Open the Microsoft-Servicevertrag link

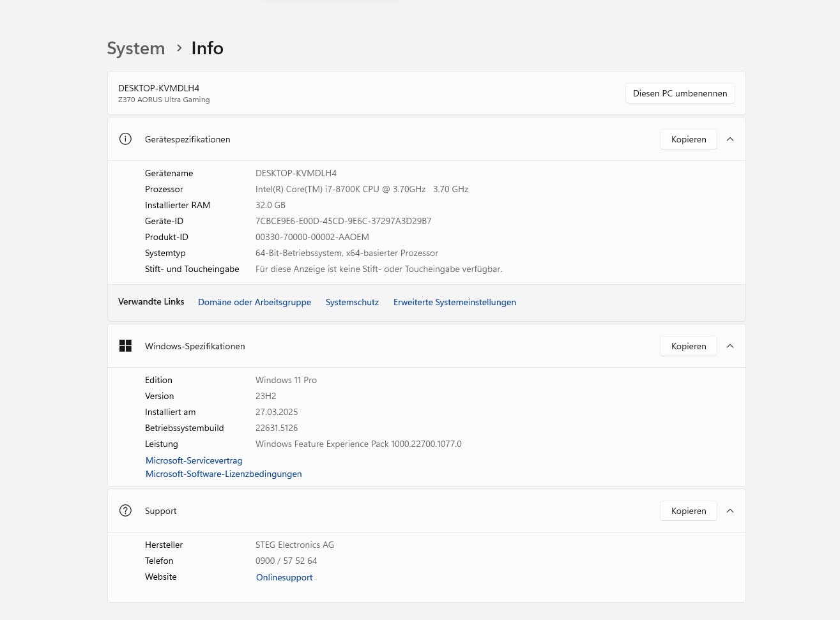tap(194, 460)
